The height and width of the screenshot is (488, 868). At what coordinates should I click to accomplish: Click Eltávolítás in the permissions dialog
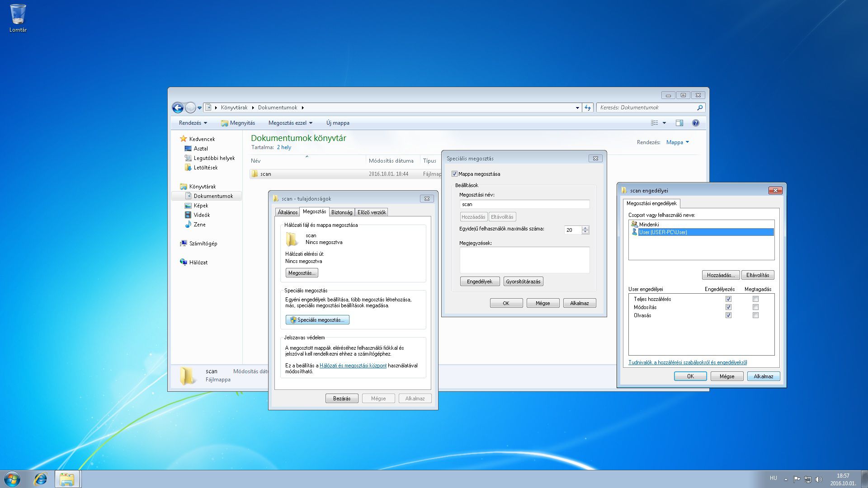(x=758, y=275)
